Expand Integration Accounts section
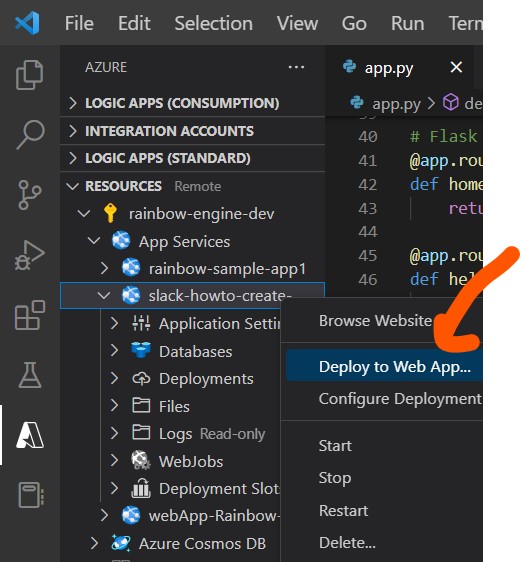Image resolution: width=521 pixels, height=562 pixels. 73,131
